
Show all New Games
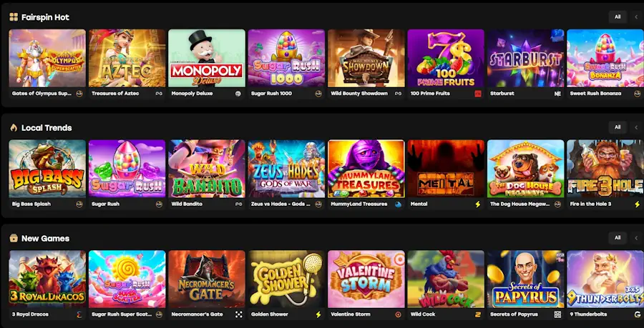tap(618, 238)
